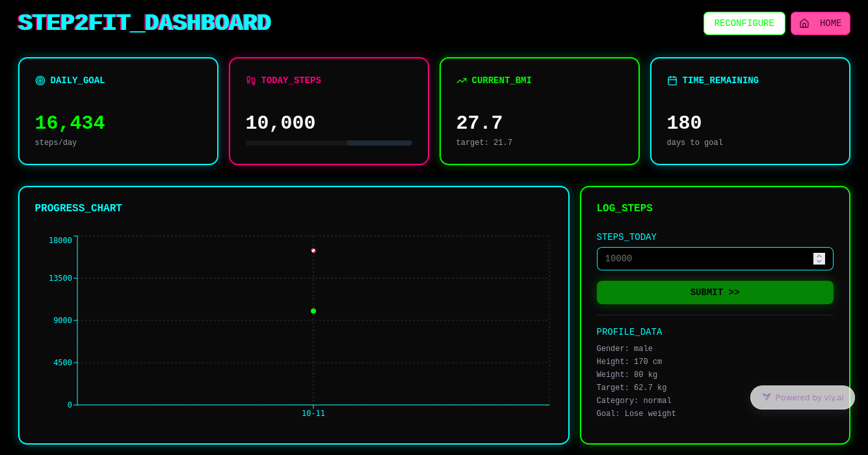Viewport: 868px width, 455px height.
Task: Click the 'target: 21.7' text
Action: coord(484,143)
